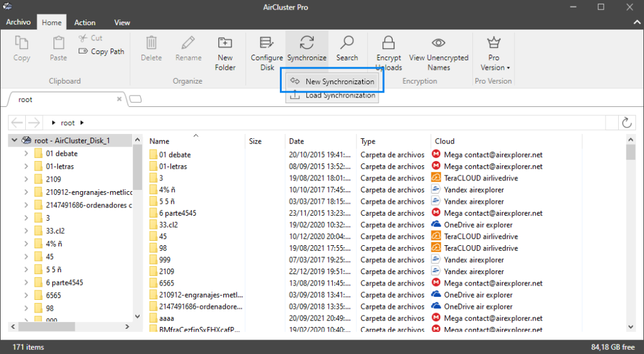Choose New Synchronization menu entry
Image resolution: width=644 pixels, height=354 pixels.
coord(332,81)
